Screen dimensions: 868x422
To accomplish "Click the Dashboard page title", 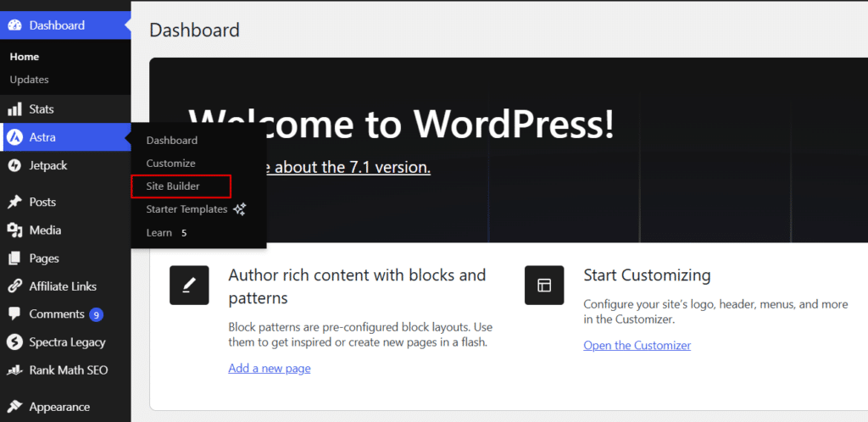I will pyautogui.click(x=194, y=30).
